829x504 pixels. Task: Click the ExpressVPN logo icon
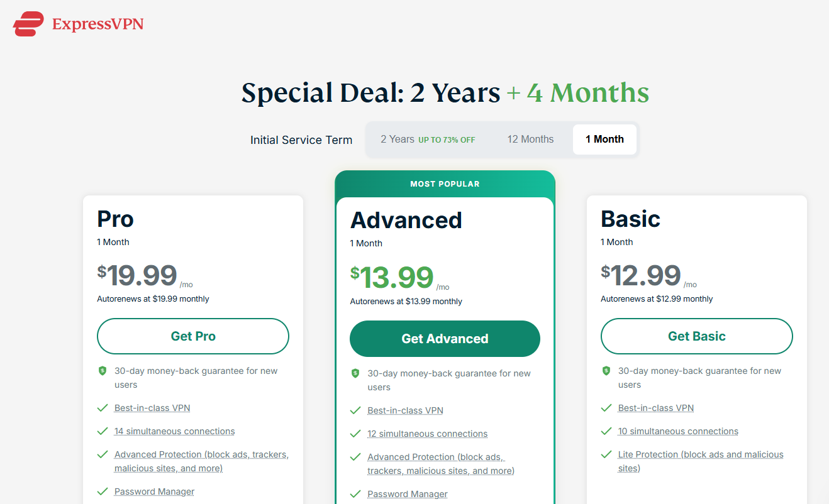(x=28, y=24)
